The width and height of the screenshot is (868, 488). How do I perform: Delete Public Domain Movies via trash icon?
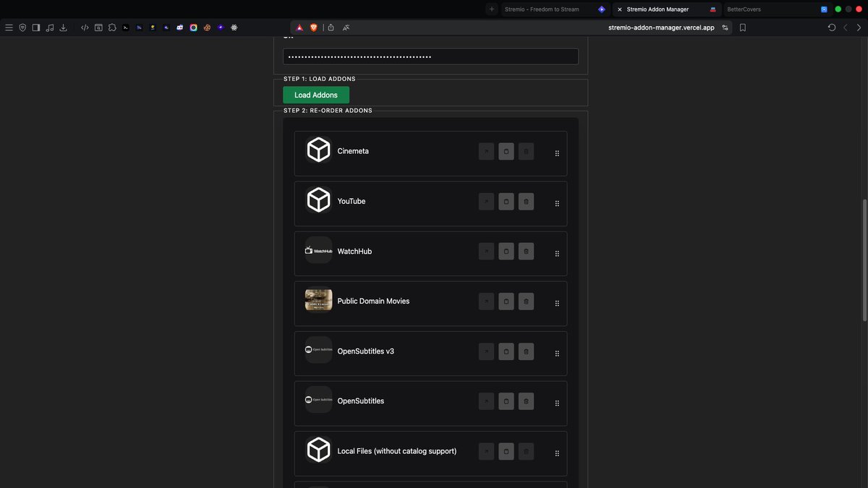pos(527,301)
